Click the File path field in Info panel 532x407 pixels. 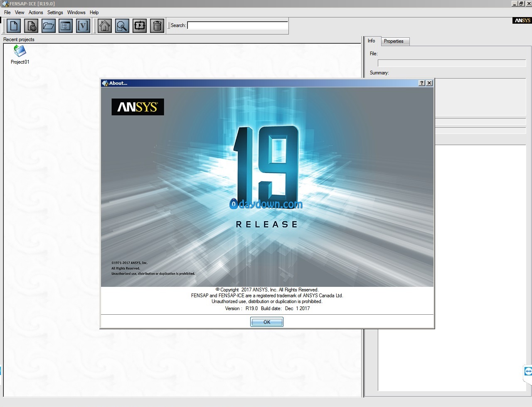point(452,63)
